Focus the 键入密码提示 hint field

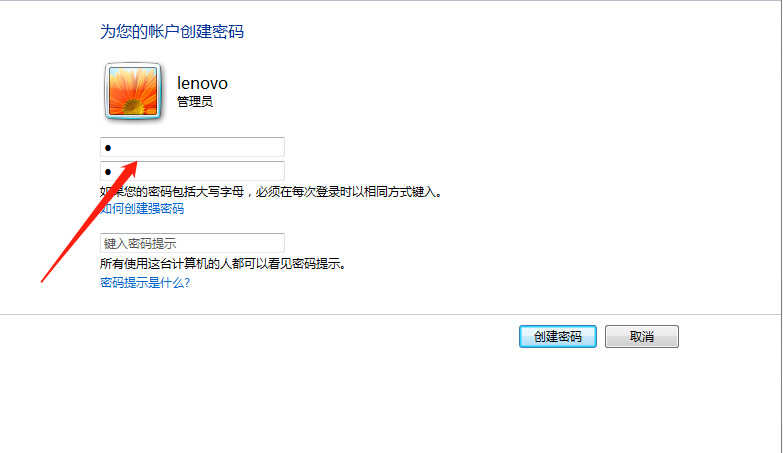192,243
